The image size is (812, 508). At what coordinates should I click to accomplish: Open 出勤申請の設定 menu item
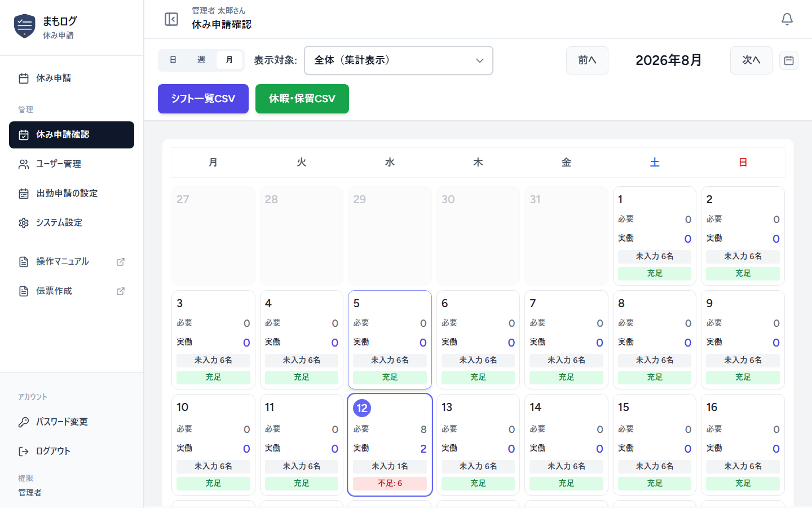pos(72,194)
